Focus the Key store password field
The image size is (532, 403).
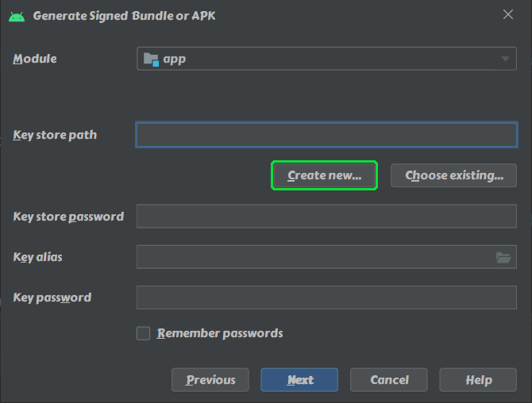326,216
